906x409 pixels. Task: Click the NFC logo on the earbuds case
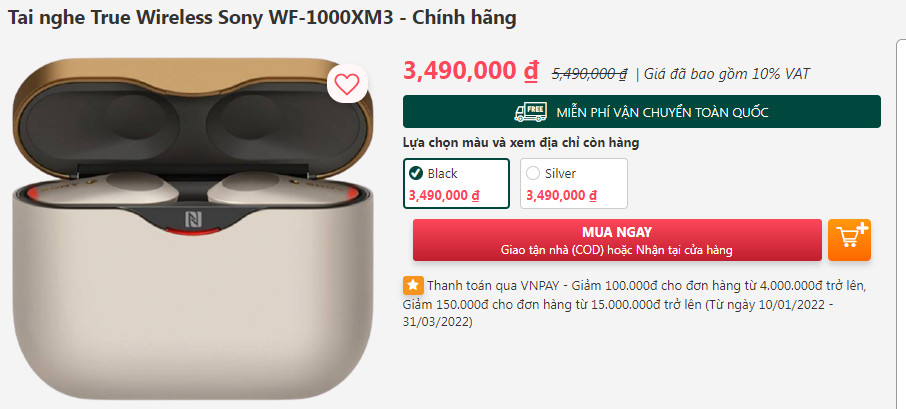tap(192, 220)
